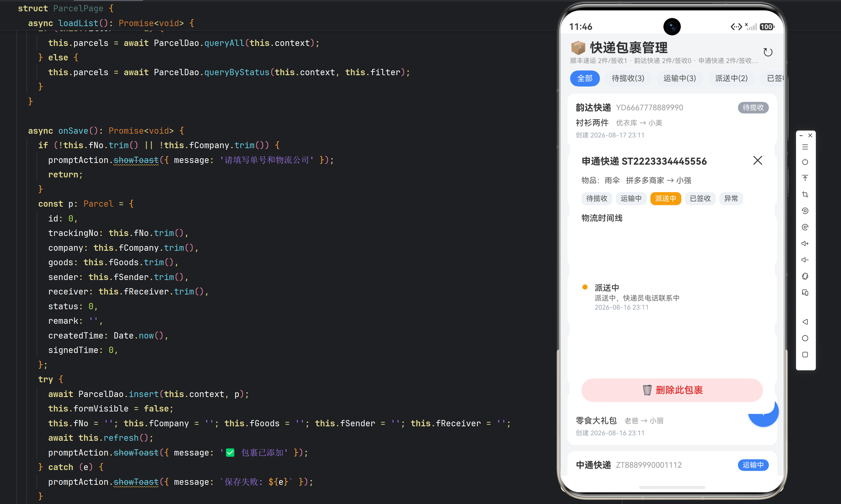Select the 派送中(2) filter tab

(x=731, y=78)
